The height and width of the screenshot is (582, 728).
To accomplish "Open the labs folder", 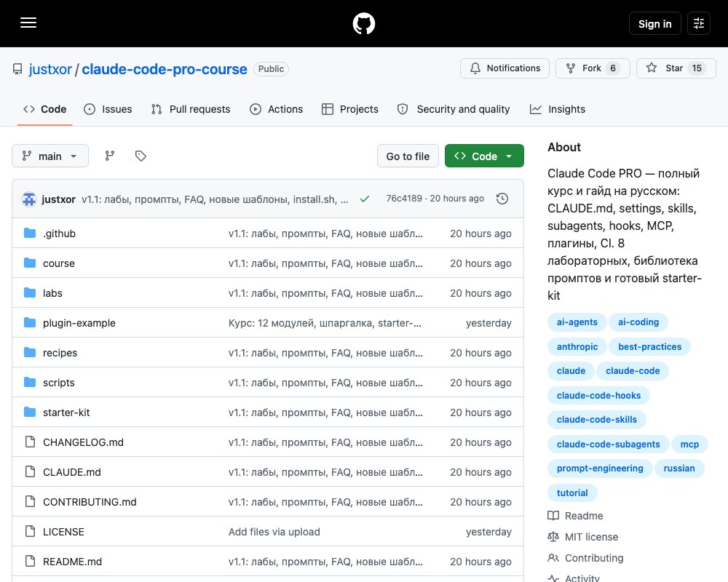I will point(52,293).
